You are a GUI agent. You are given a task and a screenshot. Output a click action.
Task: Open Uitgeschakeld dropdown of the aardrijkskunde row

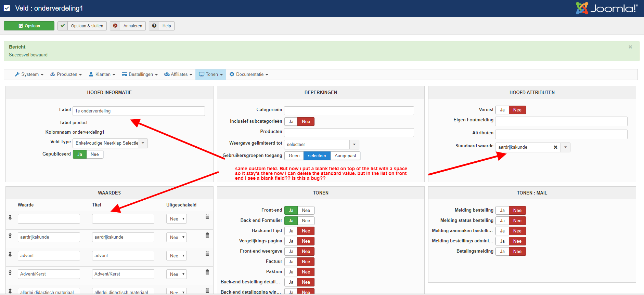177,237
